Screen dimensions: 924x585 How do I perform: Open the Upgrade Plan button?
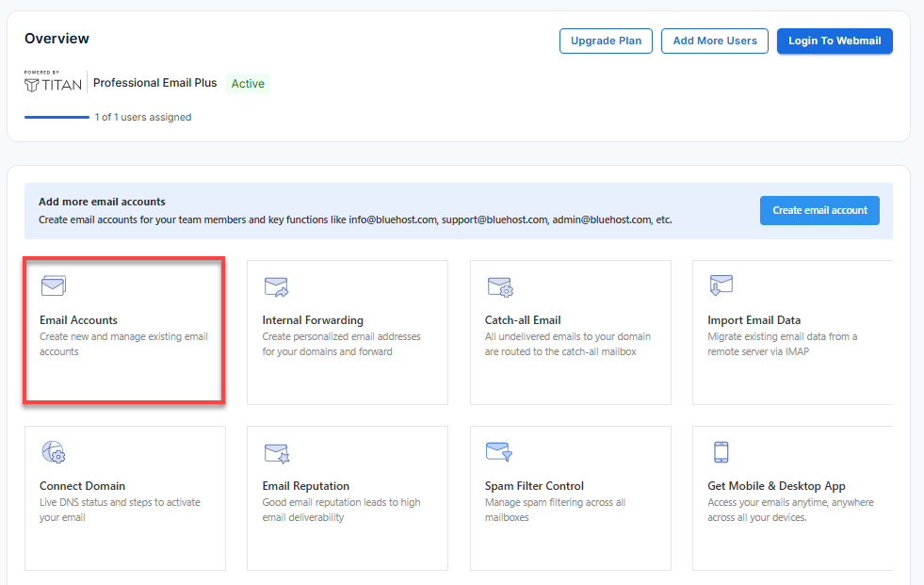click(x=606, y=41)
